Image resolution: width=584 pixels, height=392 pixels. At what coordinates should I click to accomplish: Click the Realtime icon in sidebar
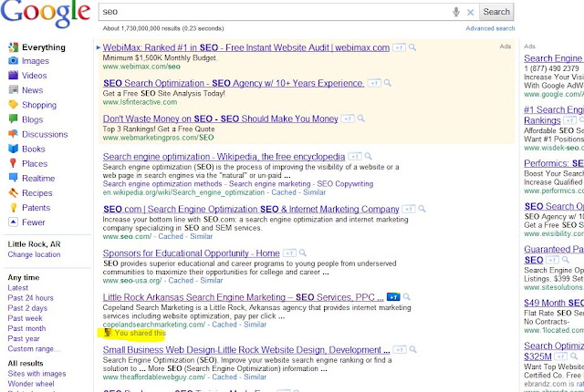[13, 178]
